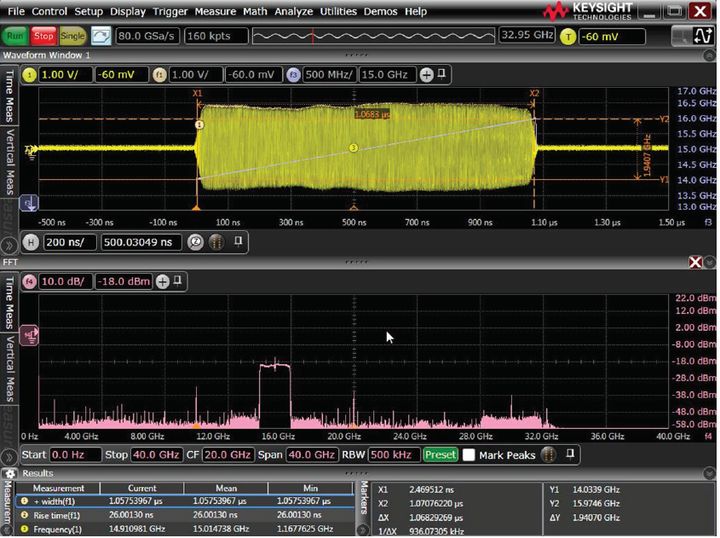The height and width of the screenshot is (538, 720).
Task: Open the Trigger menu
Action: click(x=169, y=11)
